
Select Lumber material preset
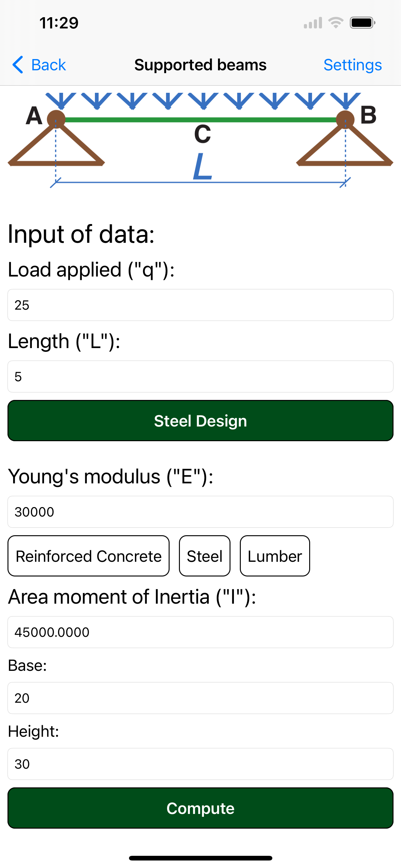point(275,556)
